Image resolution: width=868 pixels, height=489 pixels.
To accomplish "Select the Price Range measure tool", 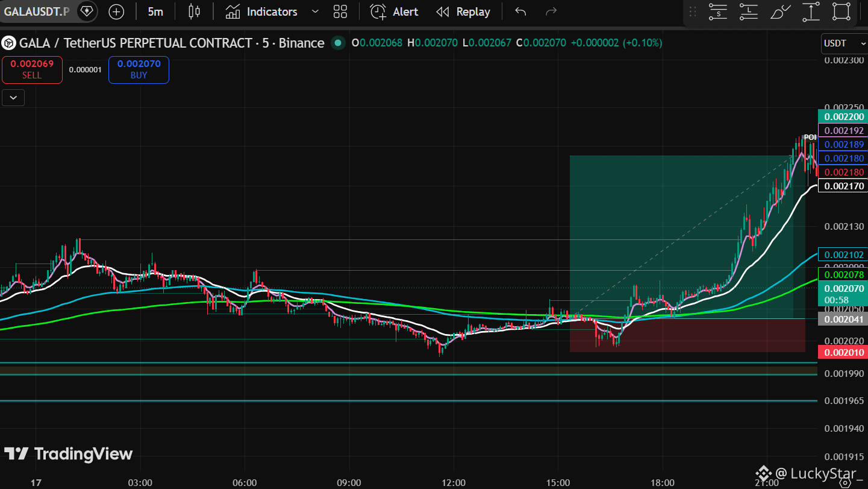I will pos(811,11).
